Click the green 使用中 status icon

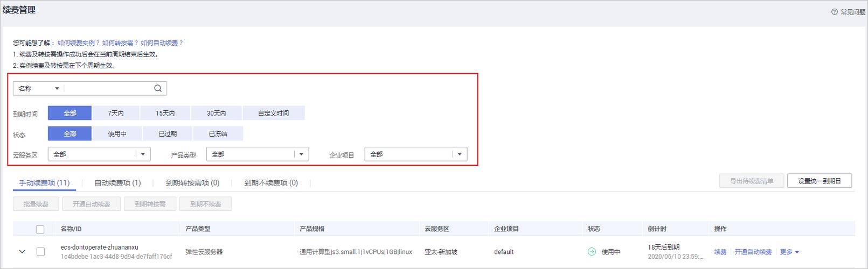coord(592,252)
